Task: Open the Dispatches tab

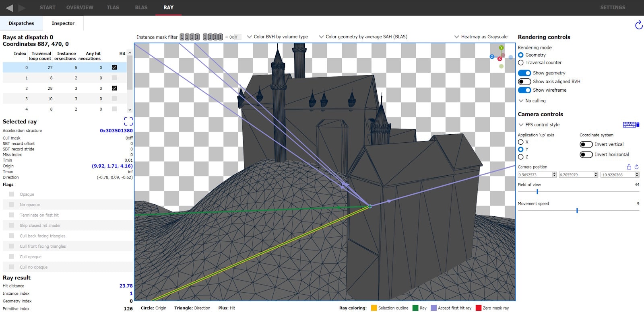Action: [x=21, y=23]
